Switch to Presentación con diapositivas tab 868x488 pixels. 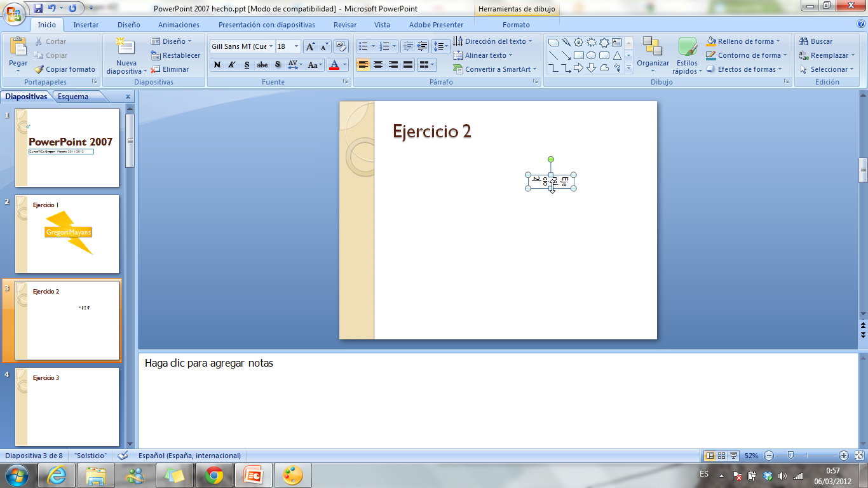click(x=267, y=25)
